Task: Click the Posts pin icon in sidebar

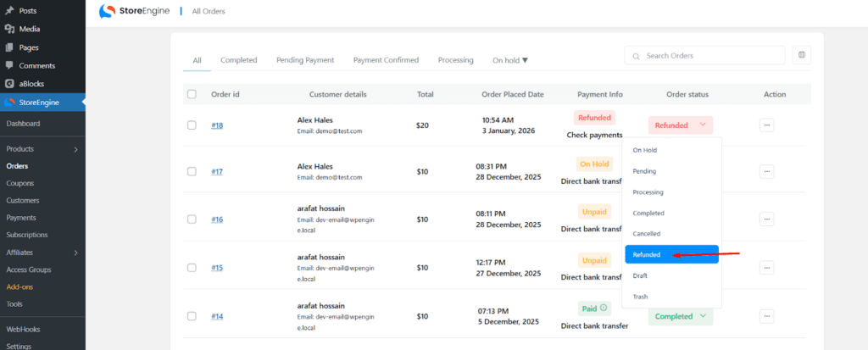Action: 8,10
